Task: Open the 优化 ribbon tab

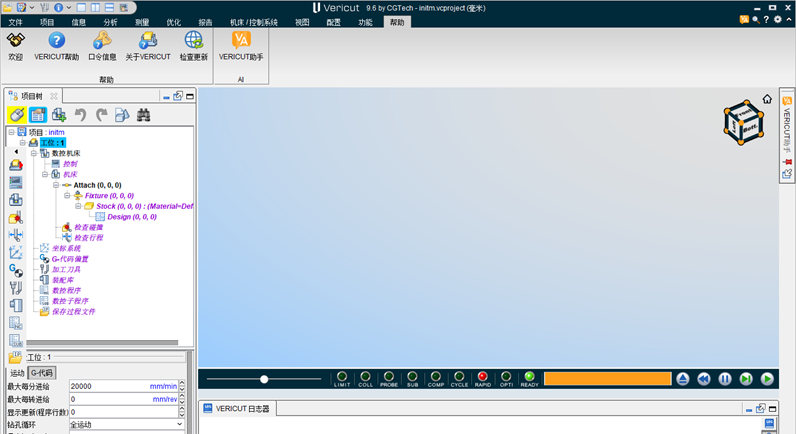Action: 174,22
